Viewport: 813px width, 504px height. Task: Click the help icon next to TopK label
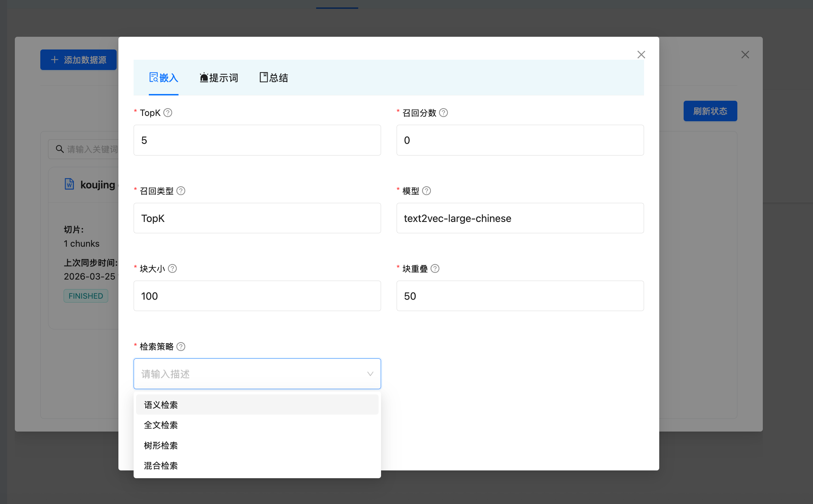tap(168, 113)
